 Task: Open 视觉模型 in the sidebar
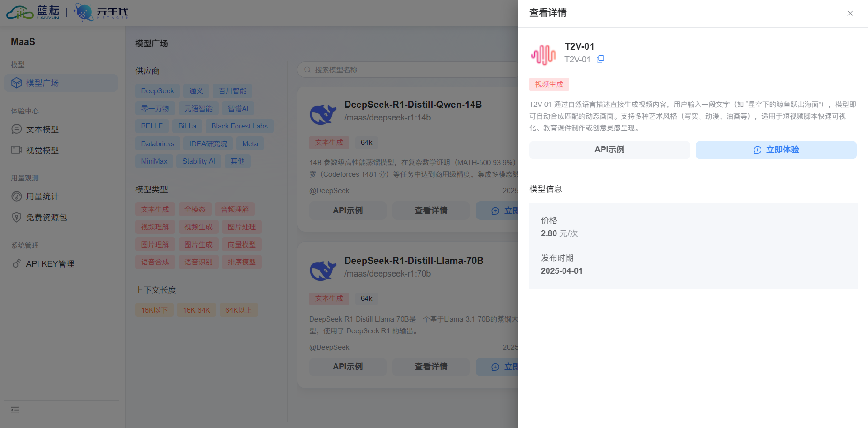pos(61,150)
